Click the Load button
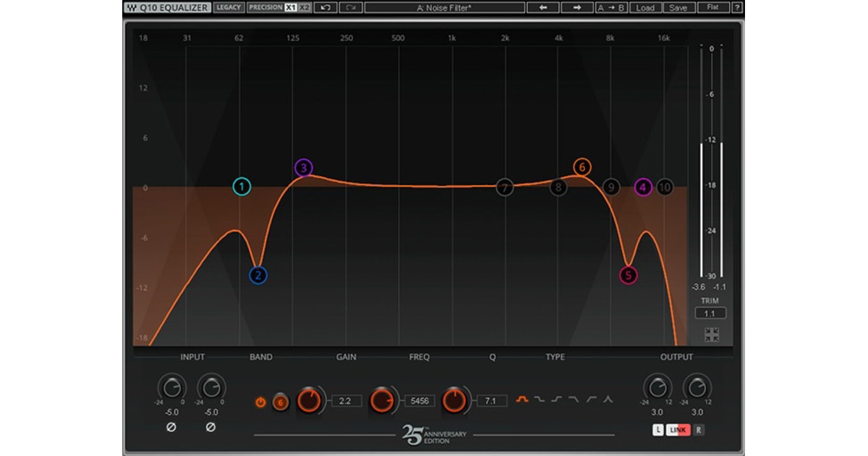The image size is (868, 456). pos(645,7)
